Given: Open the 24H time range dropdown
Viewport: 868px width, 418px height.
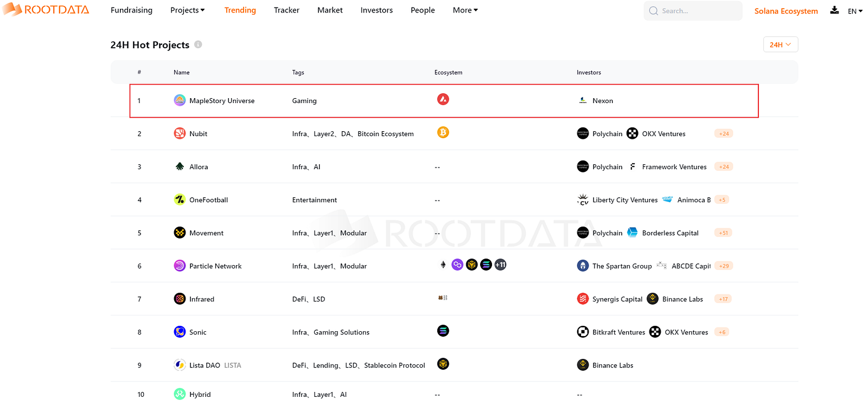Looking at the screenshot, I should pyautogui.click(x=780, y=44).
